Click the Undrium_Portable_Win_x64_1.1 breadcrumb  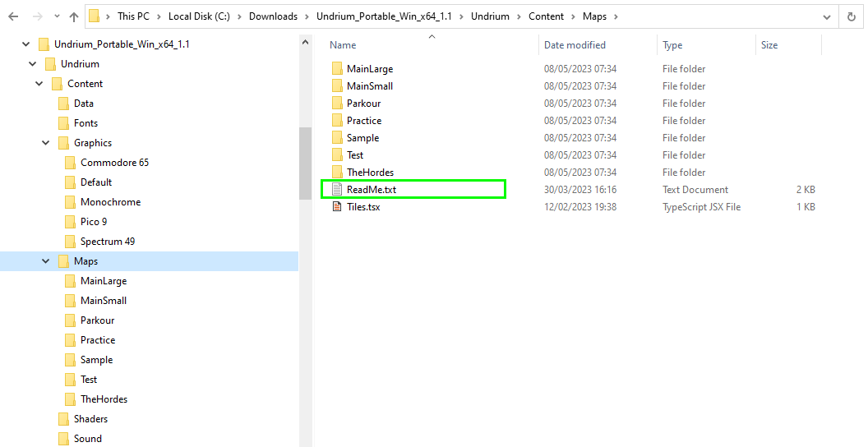tap(384, 16)
